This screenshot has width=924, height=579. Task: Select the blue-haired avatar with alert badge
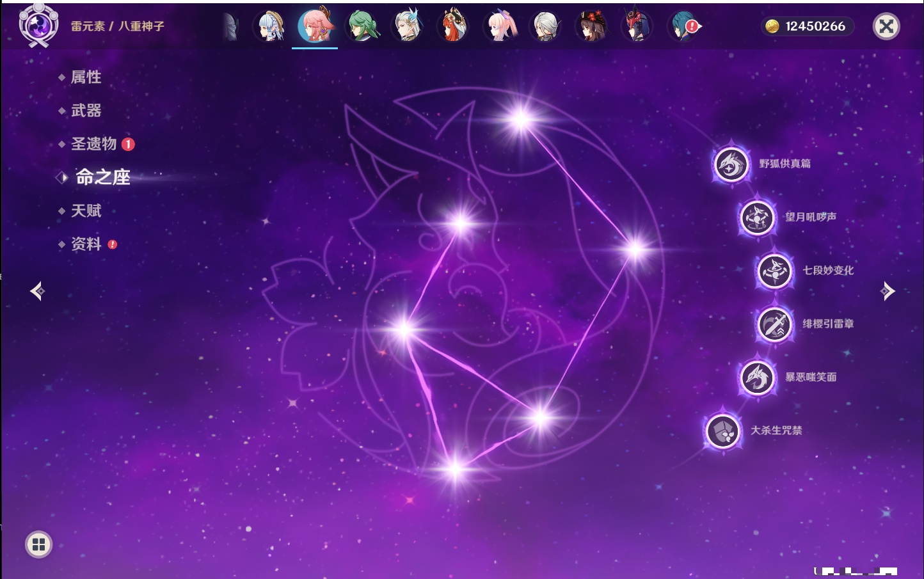pyautogui.click(x=683, y=26)
